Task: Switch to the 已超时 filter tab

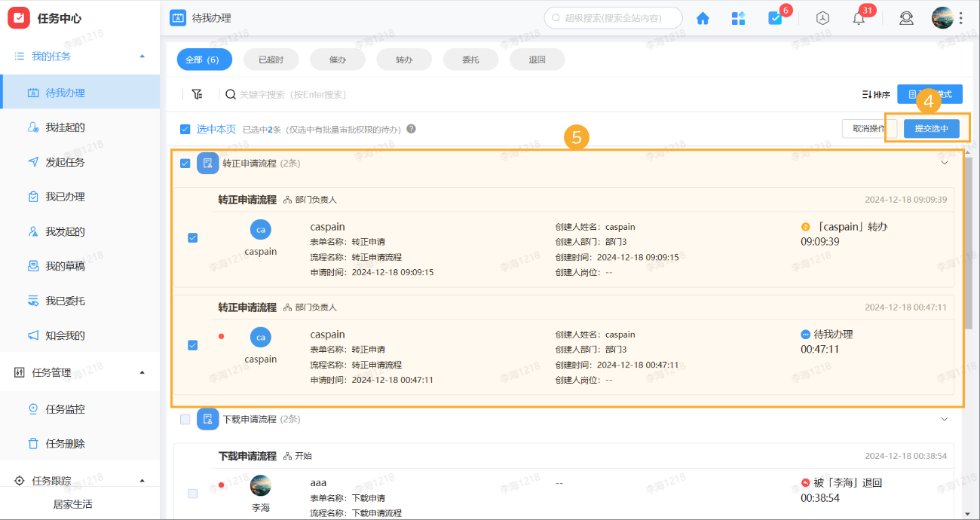Action: 271,59
